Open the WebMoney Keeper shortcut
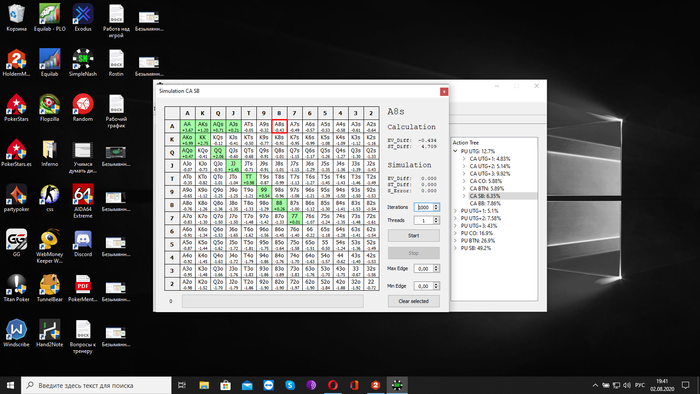This screenshot has width=700, height=394. tap(50, 246)
